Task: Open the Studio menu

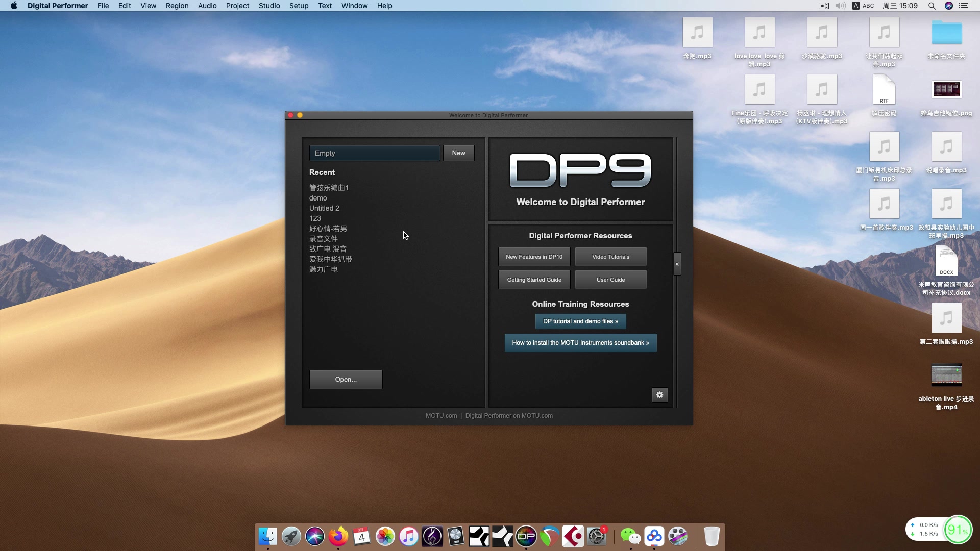Action: tap(269, 6)
